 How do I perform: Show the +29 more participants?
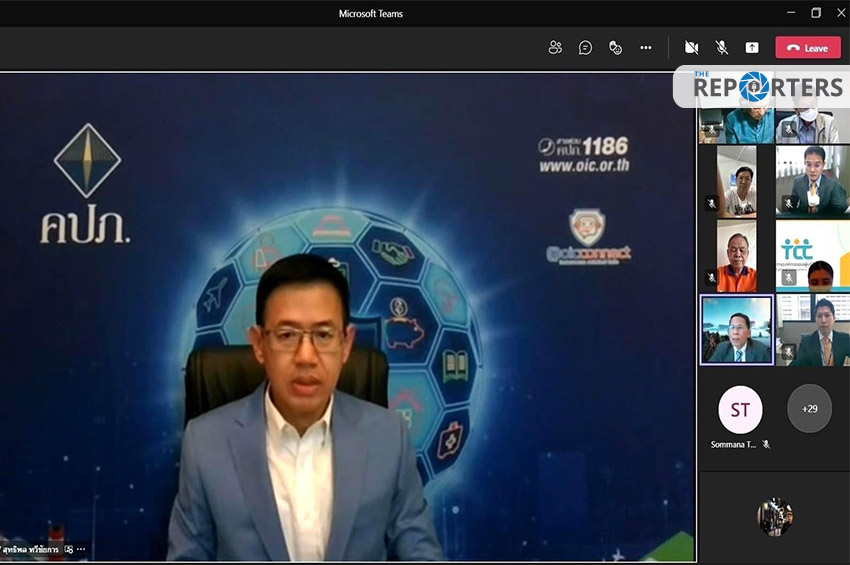tap(809, 409)
